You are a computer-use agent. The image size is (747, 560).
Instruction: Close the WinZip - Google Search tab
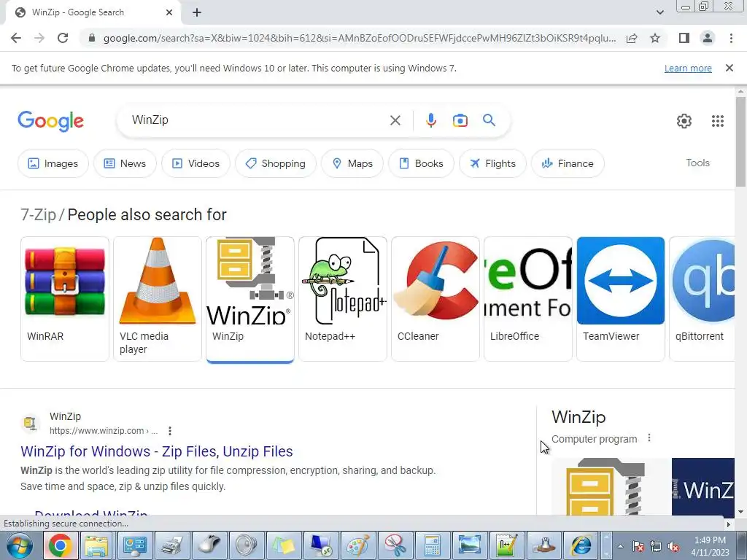pos(169,13)
